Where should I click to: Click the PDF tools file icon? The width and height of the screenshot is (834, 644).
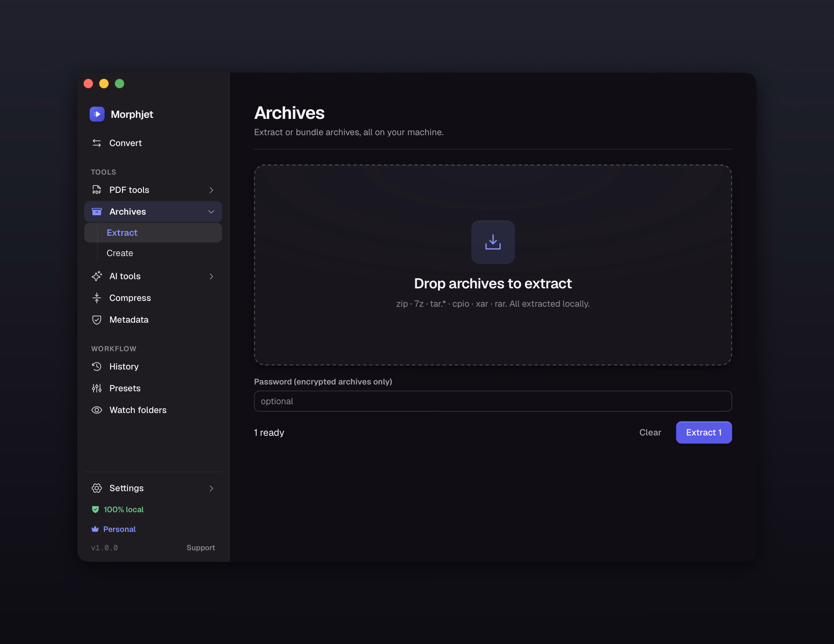[97, 190]
